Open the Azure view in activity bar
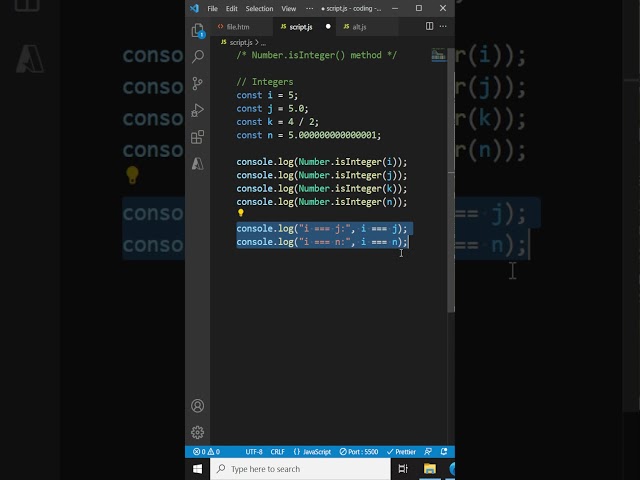Viewport: 640px width, 480px height. (198, 164)
